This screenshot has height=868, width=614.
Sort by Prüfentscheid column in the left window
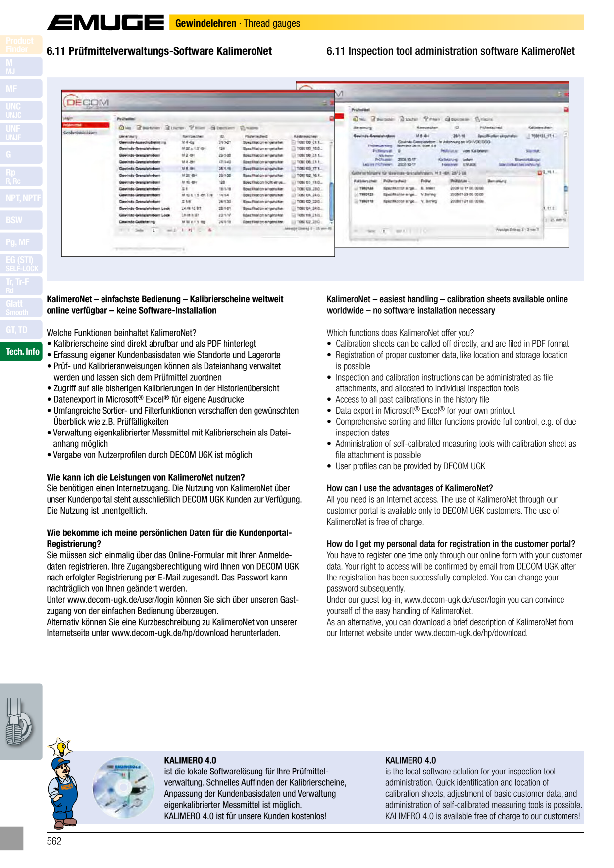[256, 136]
